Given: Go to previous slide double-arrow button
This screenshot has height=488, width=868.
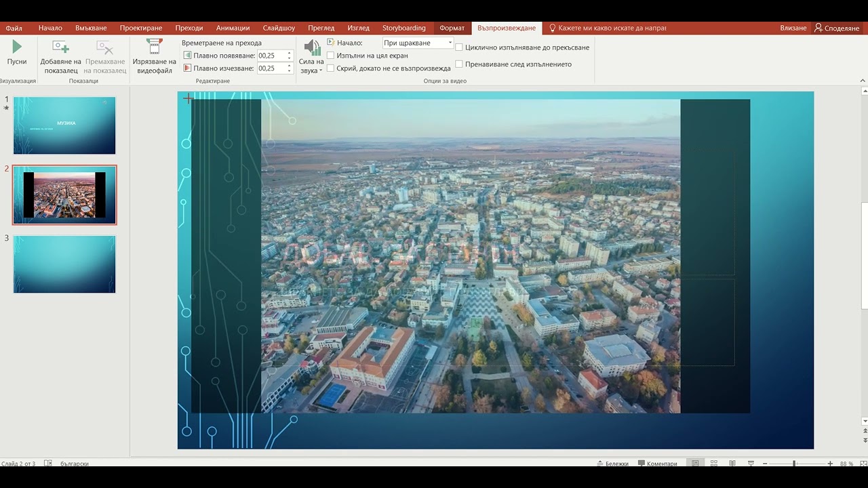Looking at the screenshot, I should 865,431.
